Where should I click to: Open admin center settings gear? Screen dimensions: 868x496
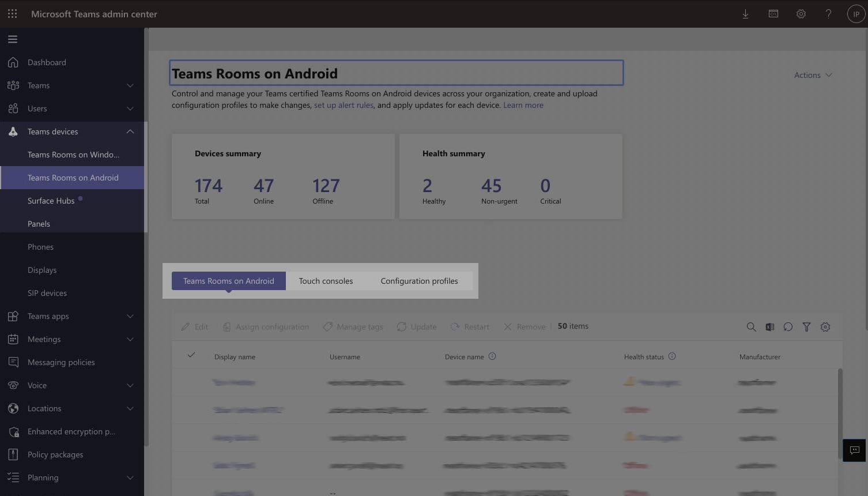click(x=801, y=13)
